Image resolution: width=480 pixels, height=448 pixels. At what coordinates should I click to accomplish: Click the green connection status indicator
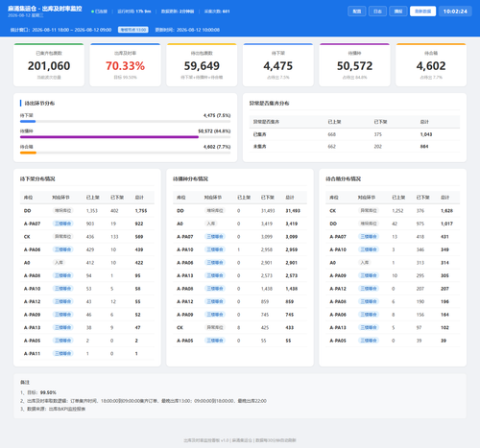click(99, 12)
